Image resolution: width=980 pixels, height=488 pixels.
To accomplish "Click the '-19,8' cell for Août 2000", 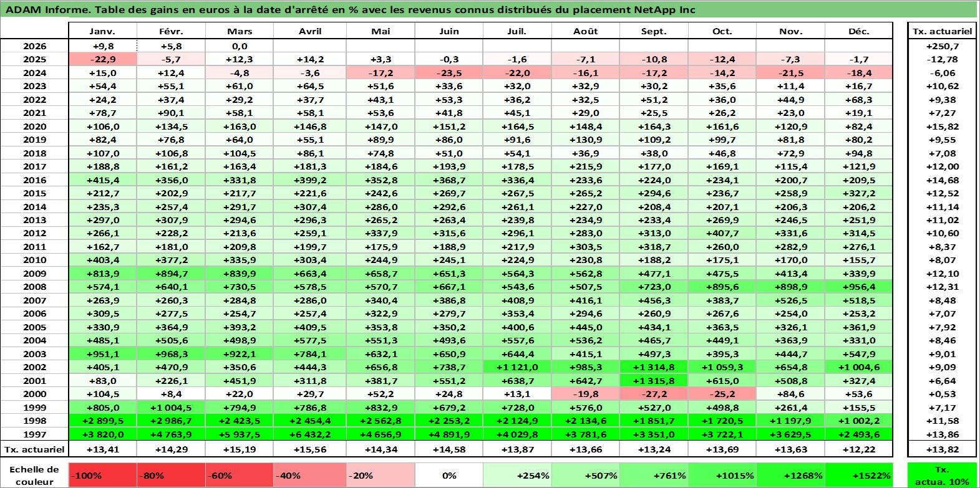I will click(x=586, y=394).
